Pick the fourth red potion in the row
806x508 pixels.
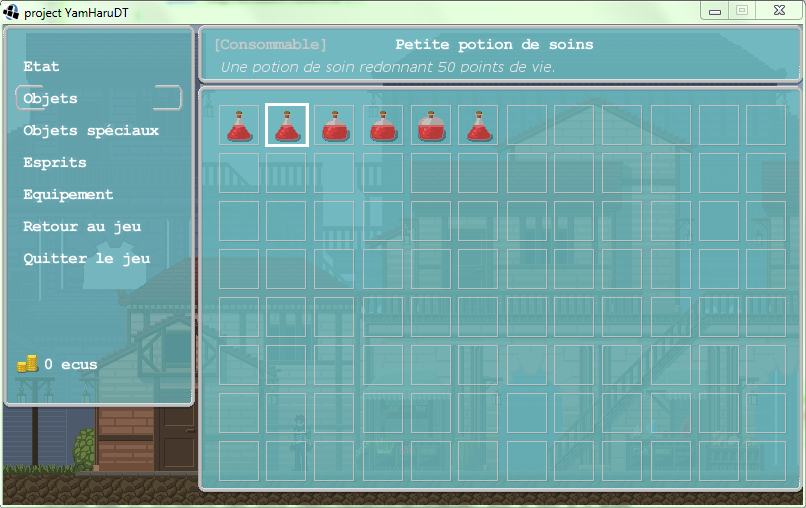[x=382, y=126]
